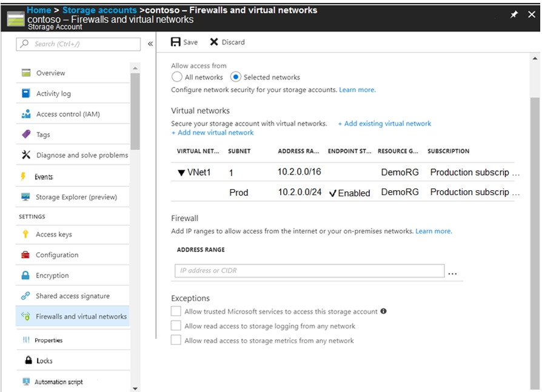
Task: Click the Prod subnet cell
Action: pyautogui.click(x=239, y=193)
